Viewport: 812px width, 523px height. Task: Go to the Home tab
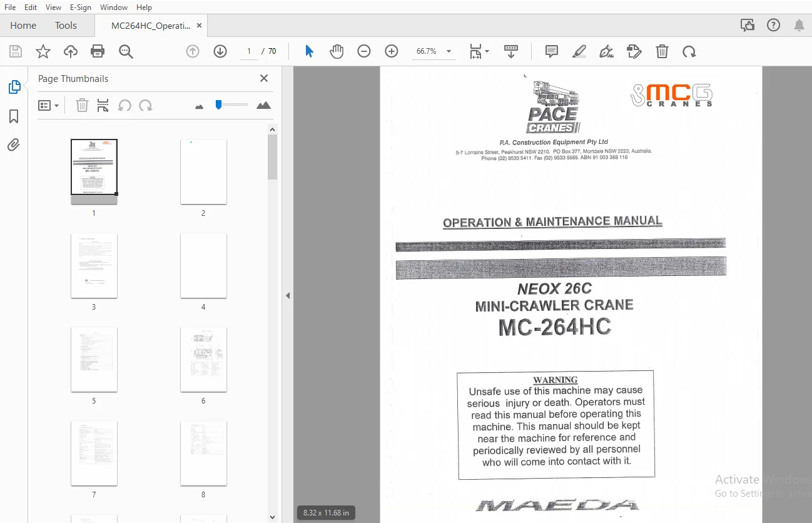point(23,26)
